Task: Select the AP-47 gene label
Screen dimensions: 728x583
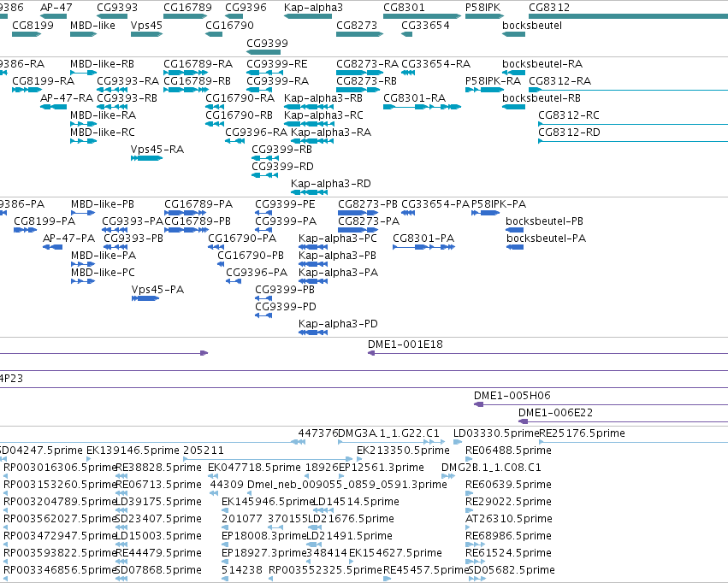Action: click(x=56, y=8)
